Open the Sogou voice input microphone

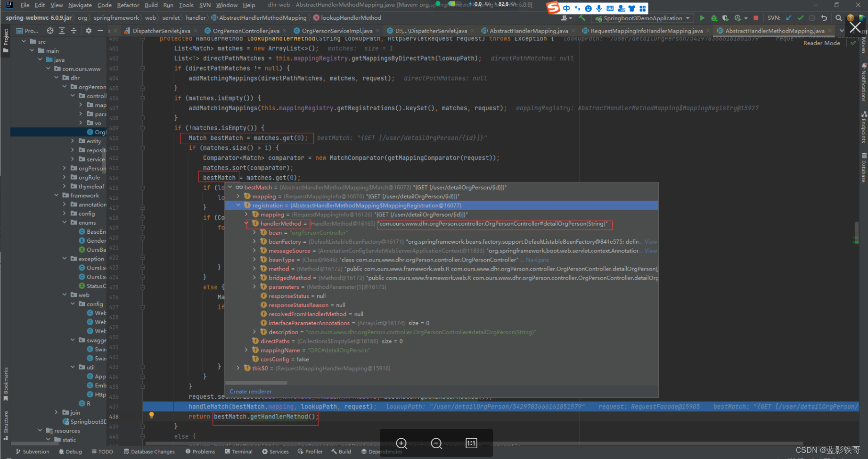(x=599, y=8)
